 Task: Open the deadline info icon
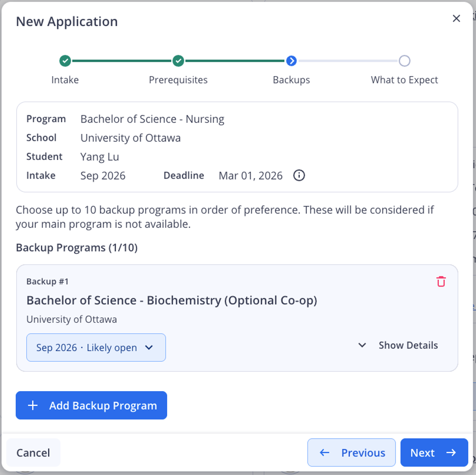[x=299, y=175]
